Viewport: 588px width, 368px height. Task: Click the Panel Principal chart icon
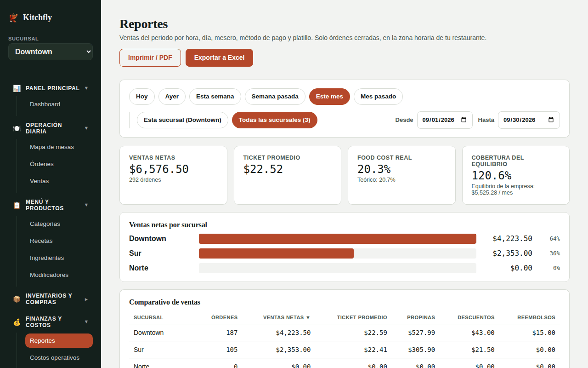click(x=17, y=88)
